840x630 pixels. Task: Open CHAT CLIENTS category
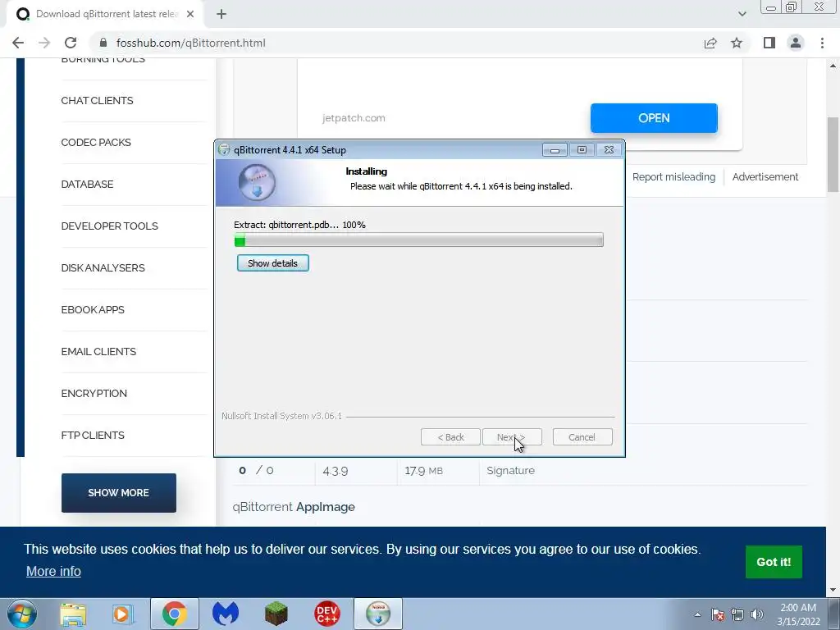pyautogui.click(x=97, y=101)
